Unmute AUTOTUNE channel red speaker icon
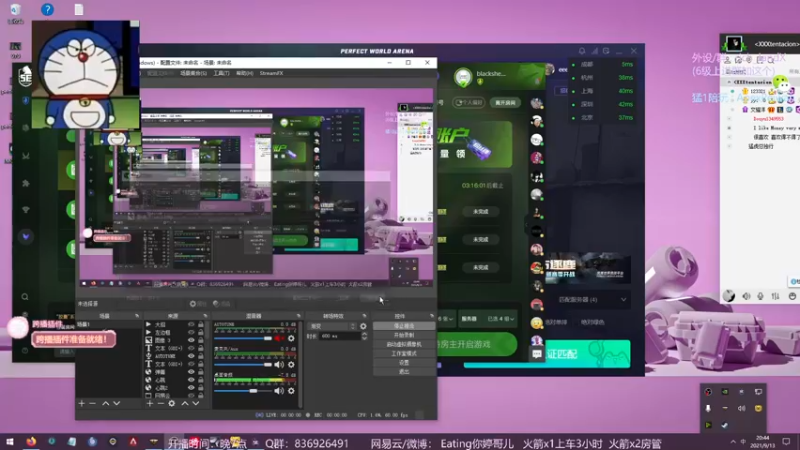Screen dimensions: 800x450 279,338
